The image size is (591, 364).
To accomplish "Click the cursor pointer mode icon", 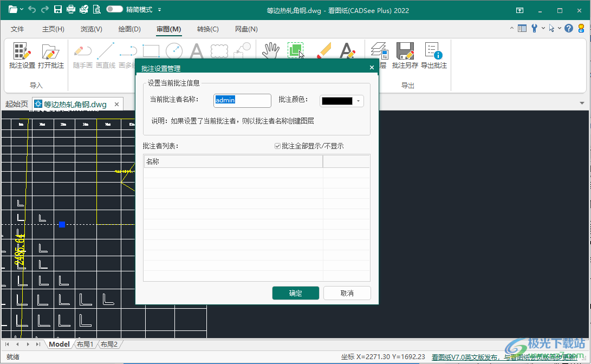I will click(551, 28).
